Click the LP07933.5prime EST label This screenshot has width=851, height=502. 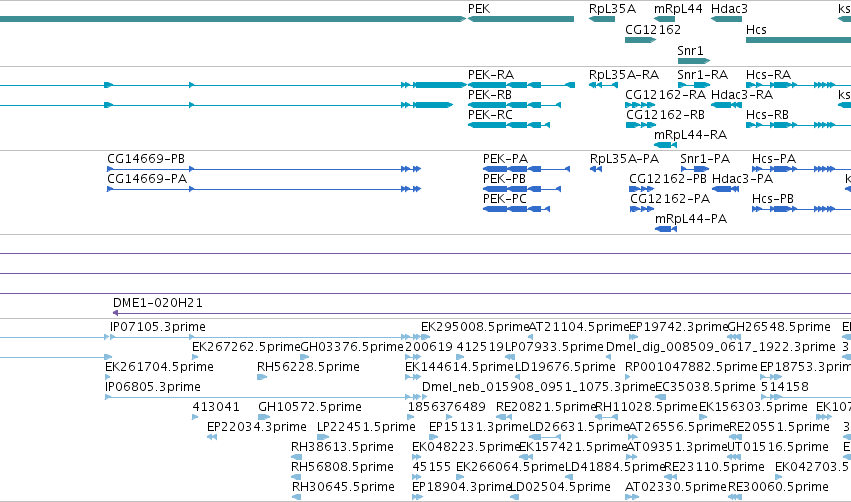(554, 347)
